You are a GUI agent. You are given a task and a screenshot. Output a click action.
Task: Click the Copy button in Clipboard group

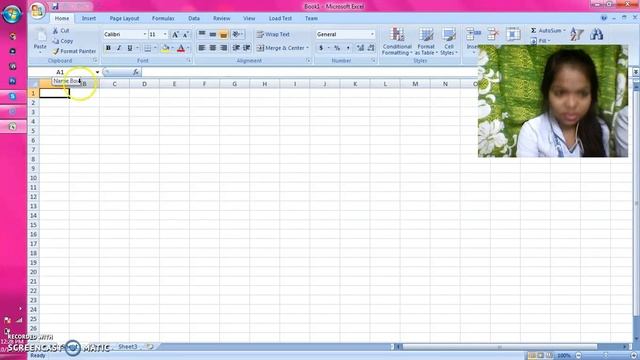(x=63, y=41)
